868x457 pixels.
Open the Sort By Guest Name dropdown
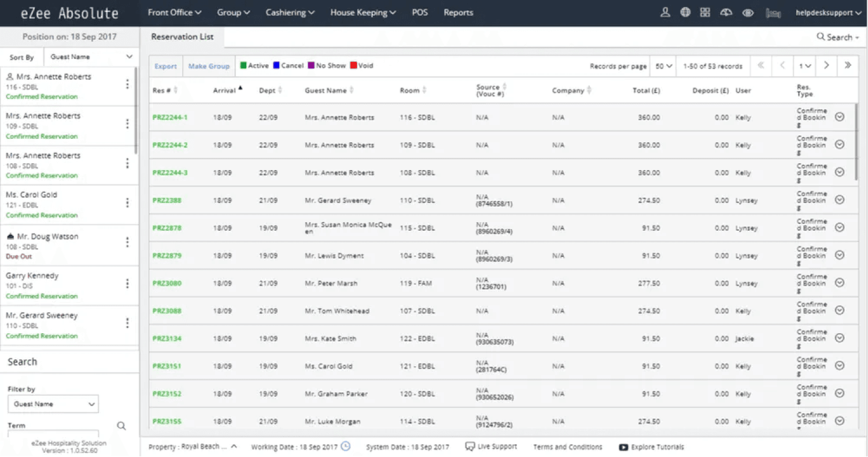pos(91,57)
